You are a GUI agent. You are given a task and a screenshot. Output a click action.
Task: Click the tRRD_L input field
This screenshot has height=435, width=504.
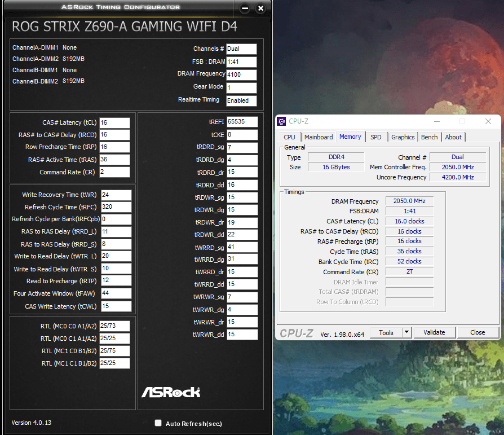click(116, 232)
